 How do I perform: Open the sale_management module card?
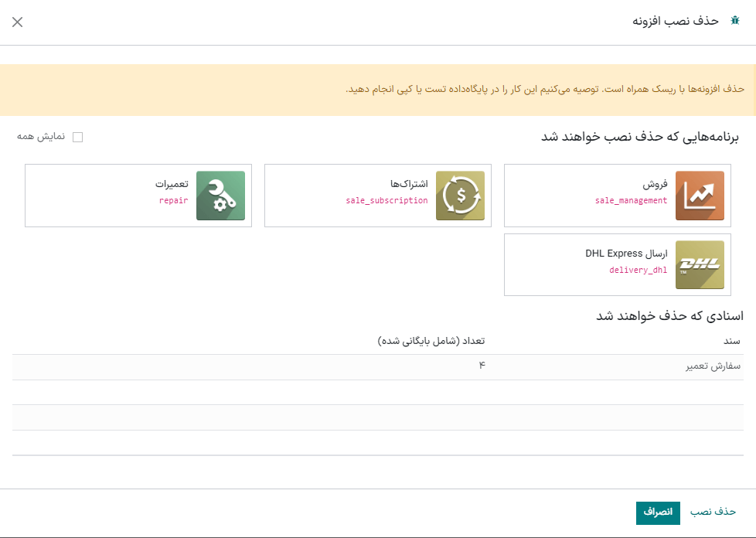coord(617,196)
